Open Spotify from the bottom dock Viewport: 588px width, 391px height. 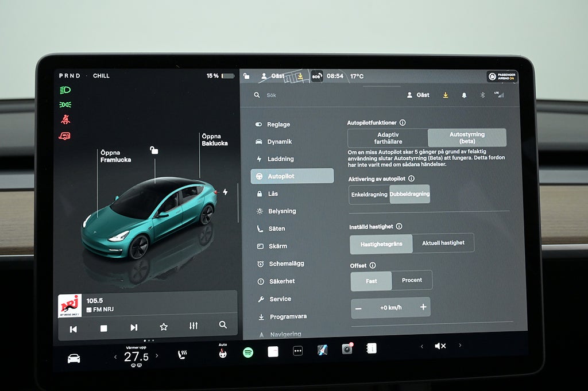(248, 353)
